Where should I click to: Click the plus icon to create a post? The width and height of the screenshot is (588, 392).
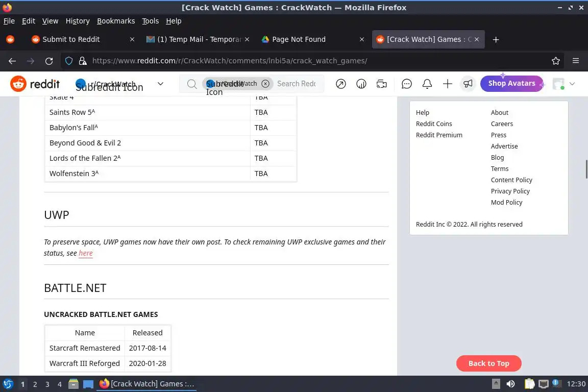pyautogui.click(x=447, y=84)
